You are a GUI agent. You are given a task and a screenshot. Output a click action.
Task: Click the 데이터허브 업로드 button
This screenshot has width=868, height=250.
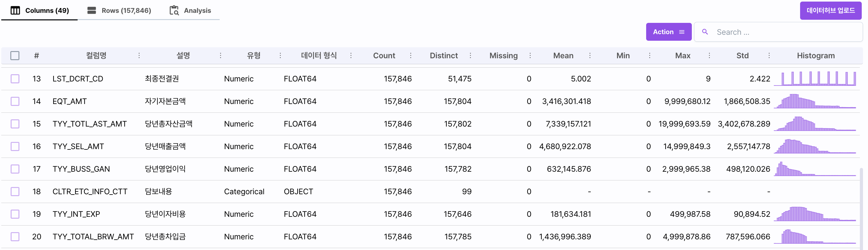coord(830,10)
